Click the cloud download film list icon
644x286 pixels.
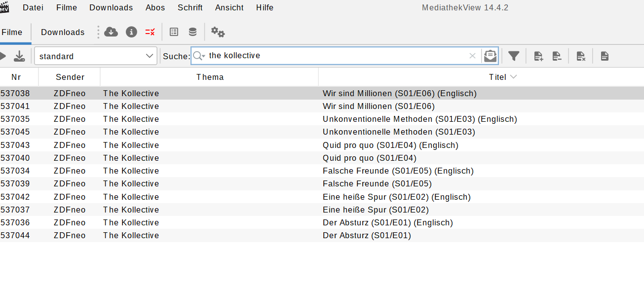111,32
